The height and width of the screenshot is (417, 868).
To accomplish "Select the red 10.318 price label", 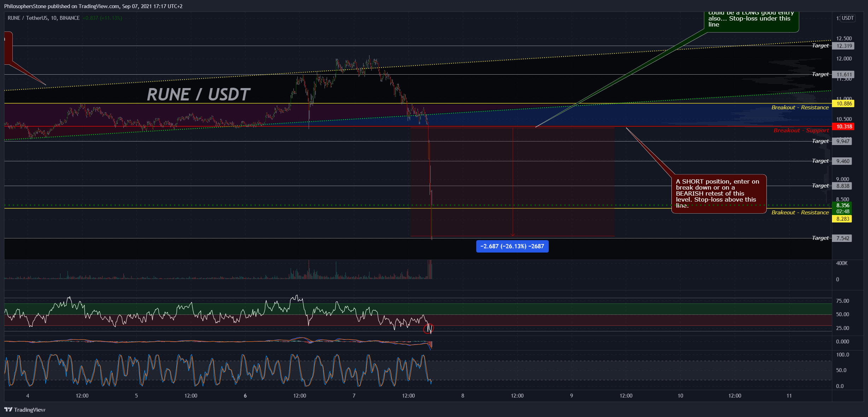I will [843, 127].
